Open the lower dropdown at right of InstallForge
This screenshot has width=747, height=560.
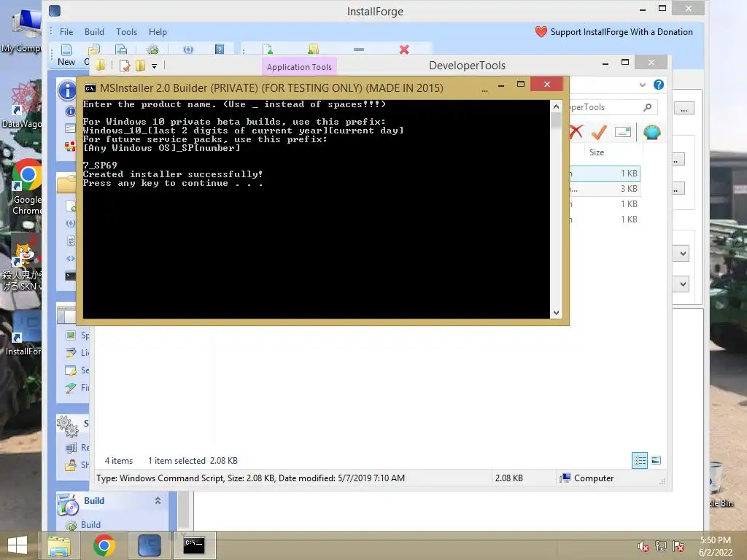point(682,284)
